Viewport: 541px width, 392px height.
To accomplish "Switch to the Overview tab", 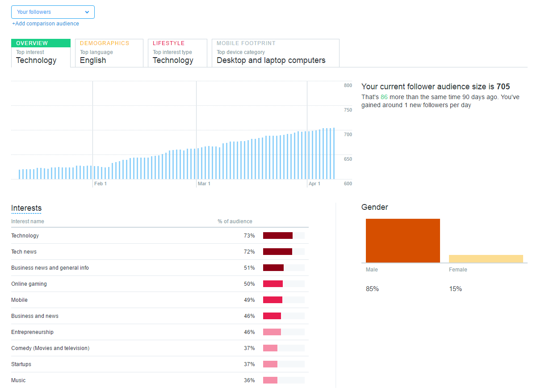I will coord(41,53).
